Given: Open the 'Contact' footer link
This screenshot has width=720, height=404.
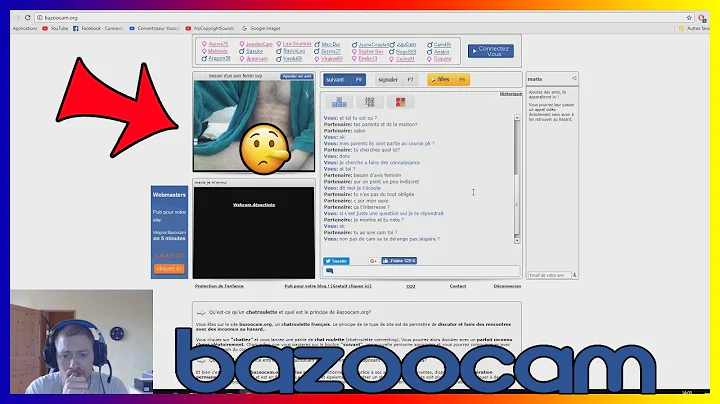Looking at the screenshot, I should click(457, 286).
